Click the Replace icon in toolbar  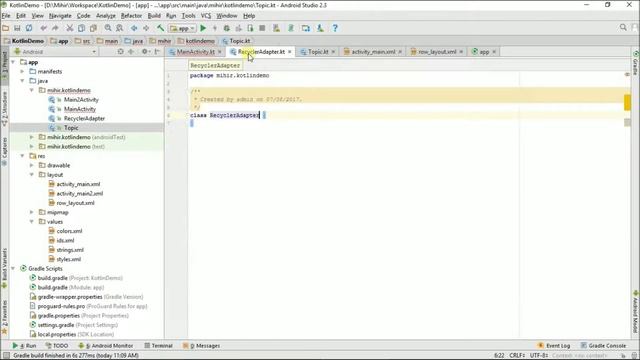(x=120, y=28)
